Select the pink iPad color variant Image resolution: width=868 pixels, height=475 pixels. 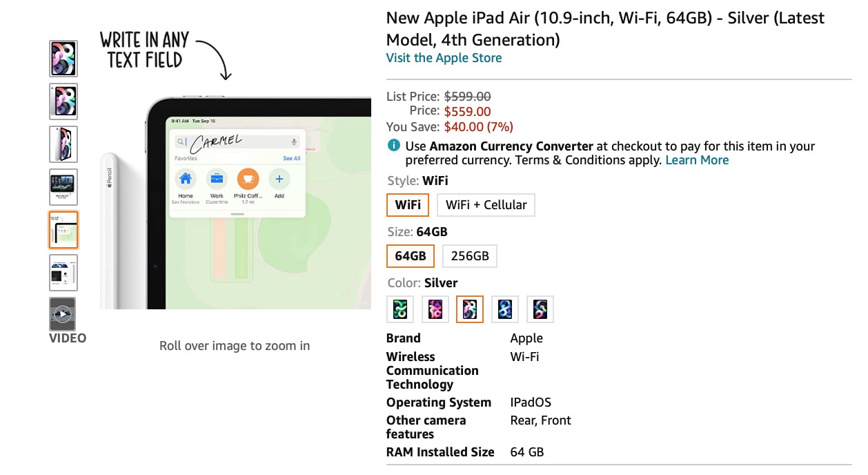[435, 309]
